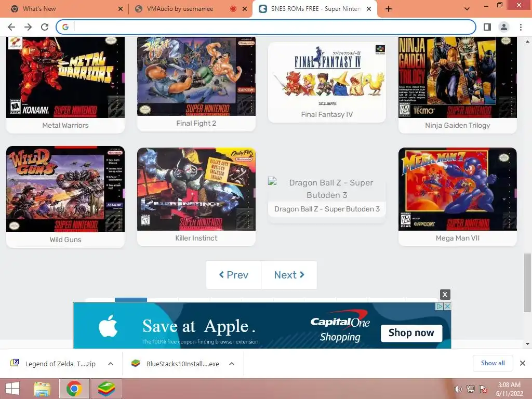Open the Killer Instinct cover image

(x=196, y=189)
